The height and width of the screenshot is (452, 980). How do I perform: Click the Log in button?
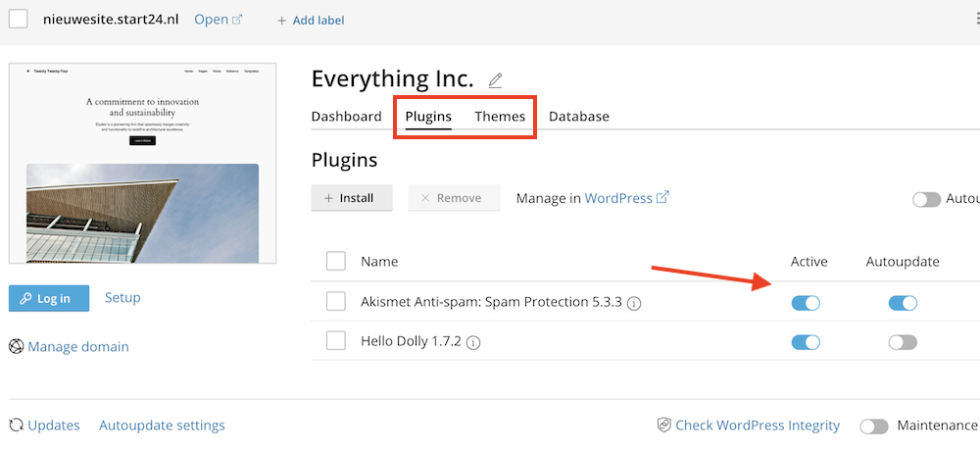[49, 298]
